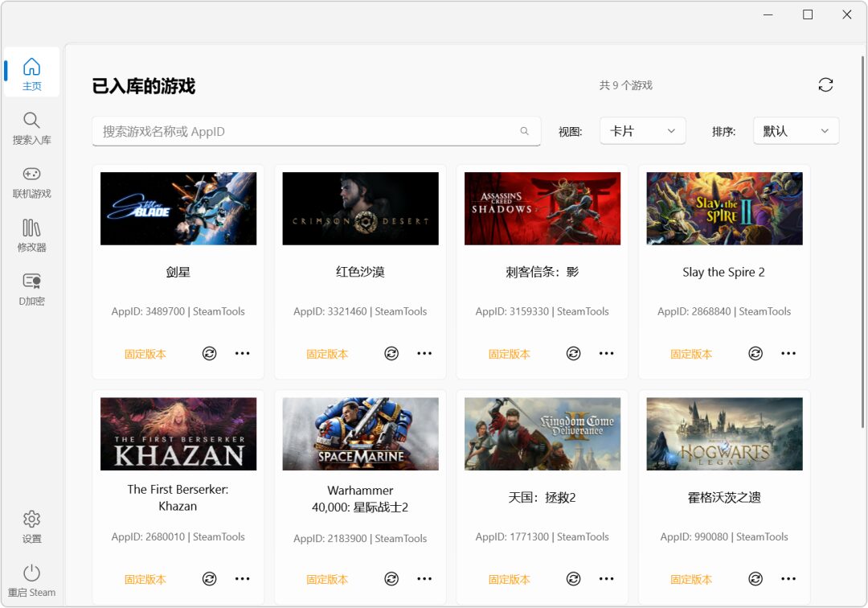Click the 已入库的游戏 heading
Image resolution: width=868 pixels, height=608 pixels.
[144, 86]
